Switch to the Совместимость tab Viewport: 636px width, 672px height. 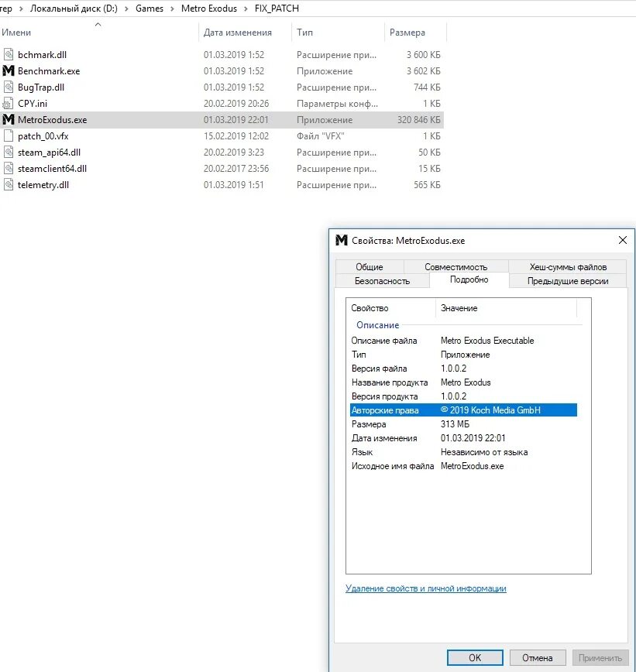pyautogui.click(x=456, y=267)
